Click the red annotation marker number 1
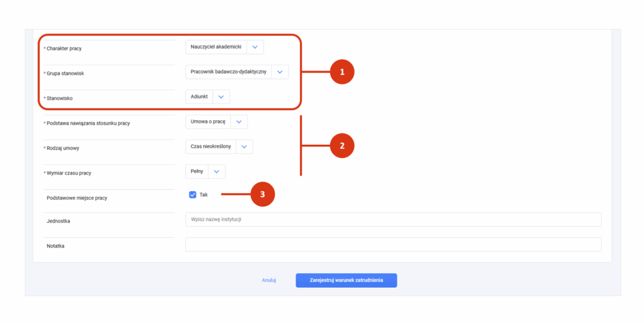 342,72
